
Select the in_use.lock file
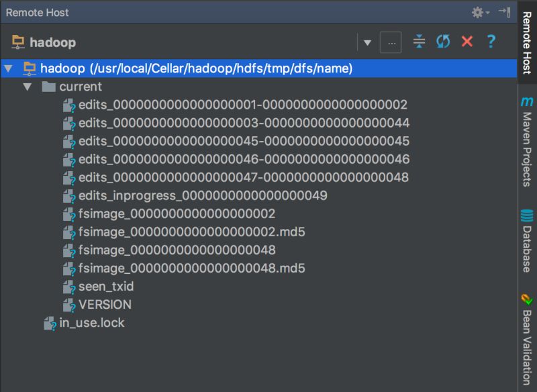tap(91, 323)
